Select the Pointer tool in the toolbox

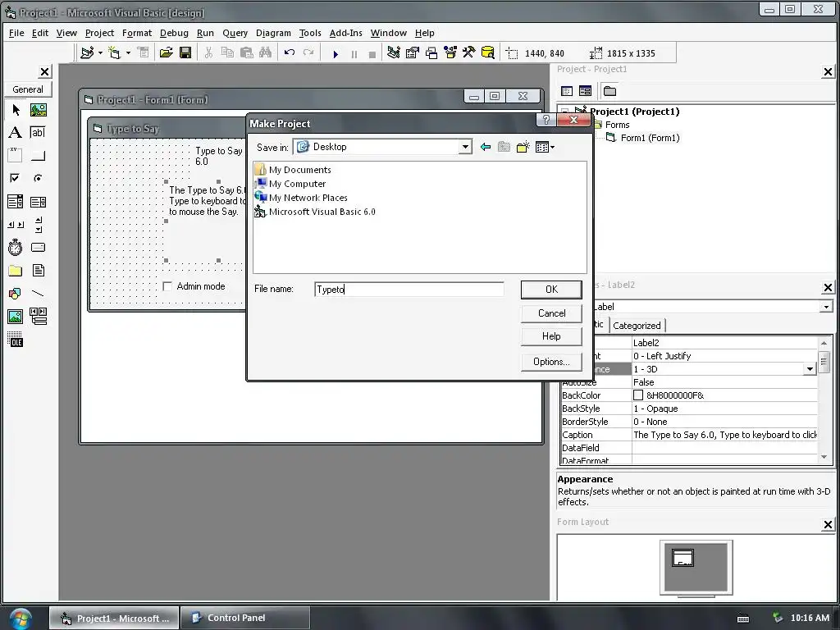16,110
